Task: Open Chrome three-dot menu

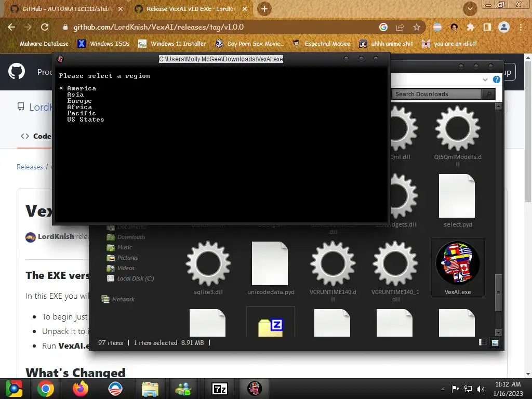Action: click(x=521, y=27)
